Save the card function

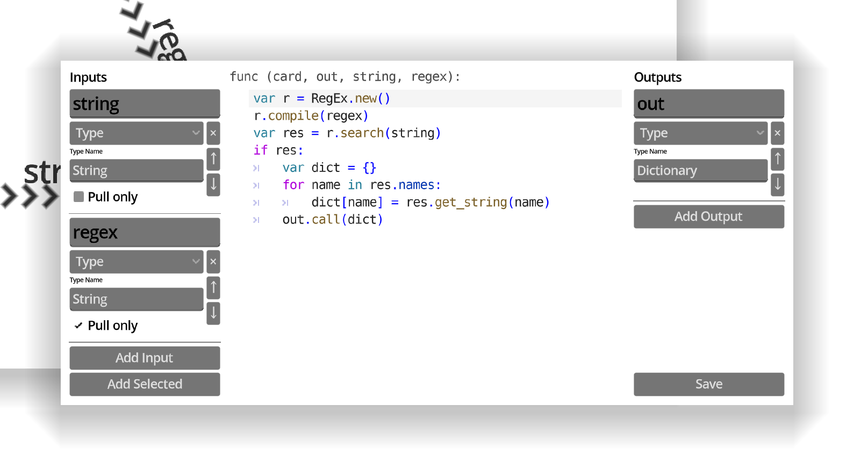coord(708,384)
